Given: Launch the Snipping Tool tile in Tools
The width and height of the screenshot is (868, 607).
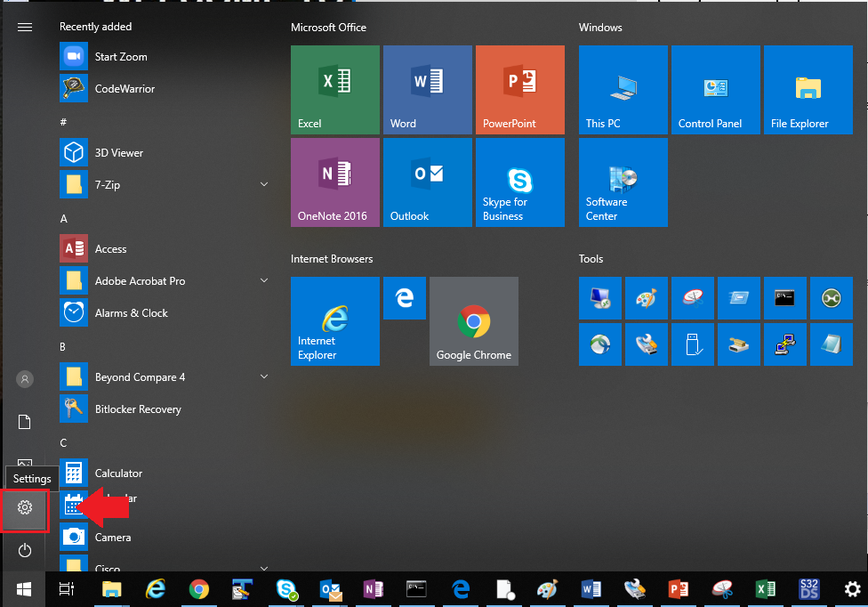Looking at the screenshot, I should (x=693, y=298).
